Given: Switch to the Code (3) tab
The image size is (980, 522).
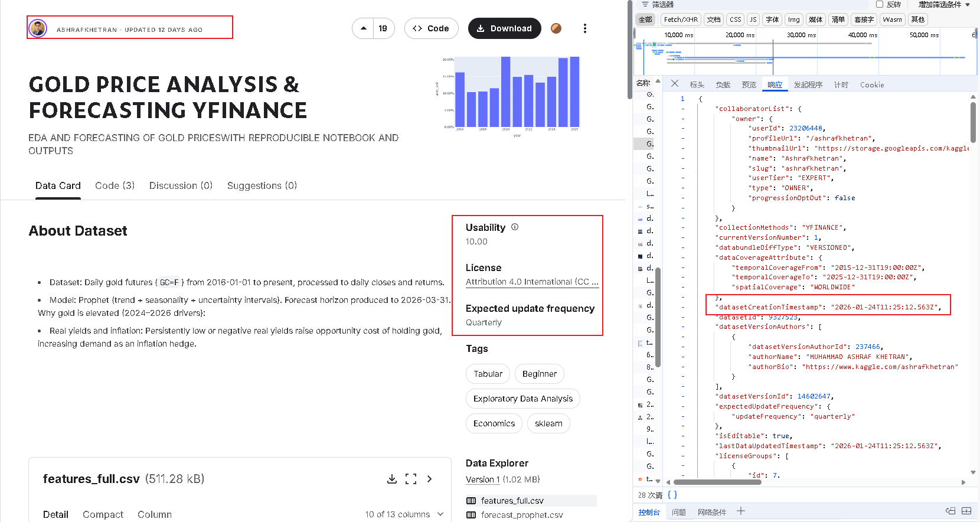Looking at the screenshot, I should click(115, 185).
